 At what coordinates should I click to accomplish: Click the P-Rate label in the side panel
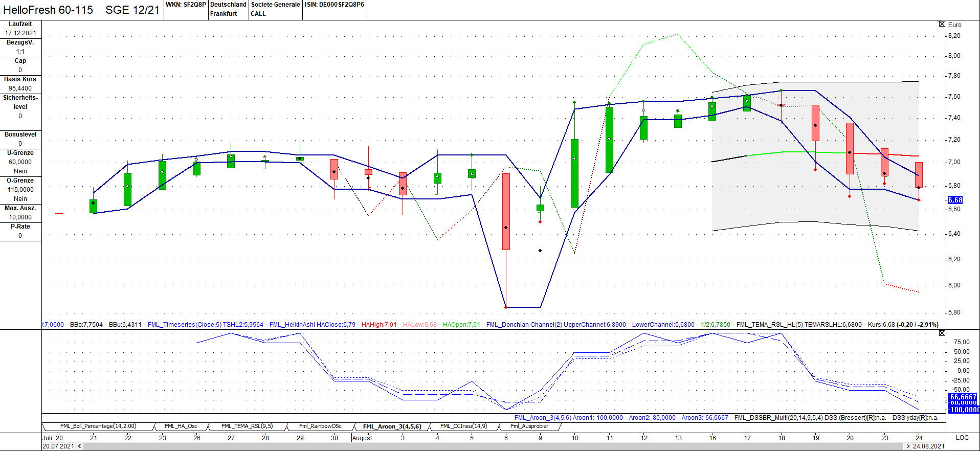point(20,227)
